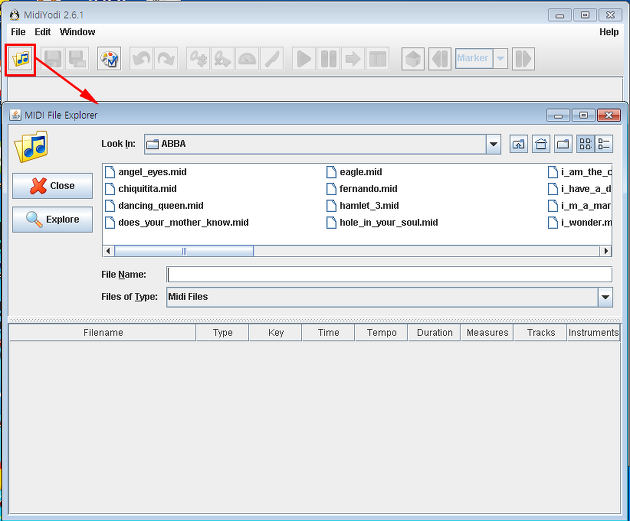Select angel_eyes.mid file
Screen dimensions: 630x521
coord(146,172)
